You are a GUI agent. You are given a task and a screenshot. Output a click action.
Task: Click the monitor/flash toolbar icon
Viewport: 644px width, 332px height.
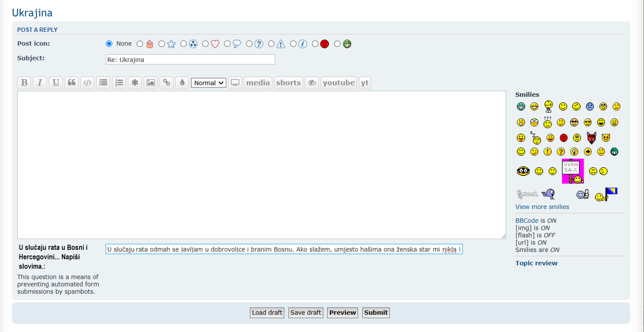click(235, 83)
